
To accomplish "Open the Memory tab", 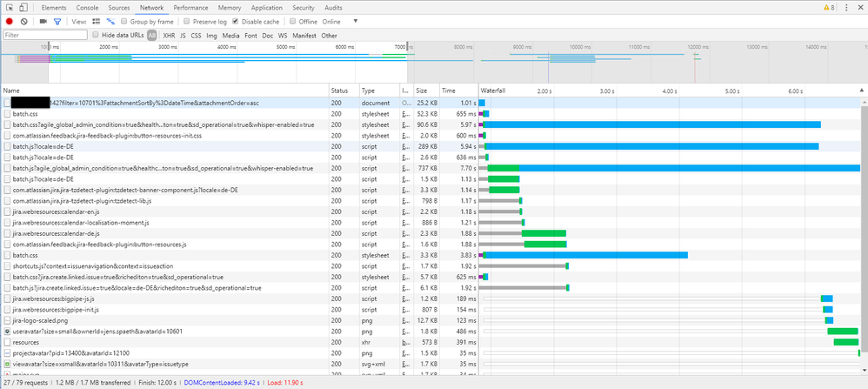I will [230, 8].
